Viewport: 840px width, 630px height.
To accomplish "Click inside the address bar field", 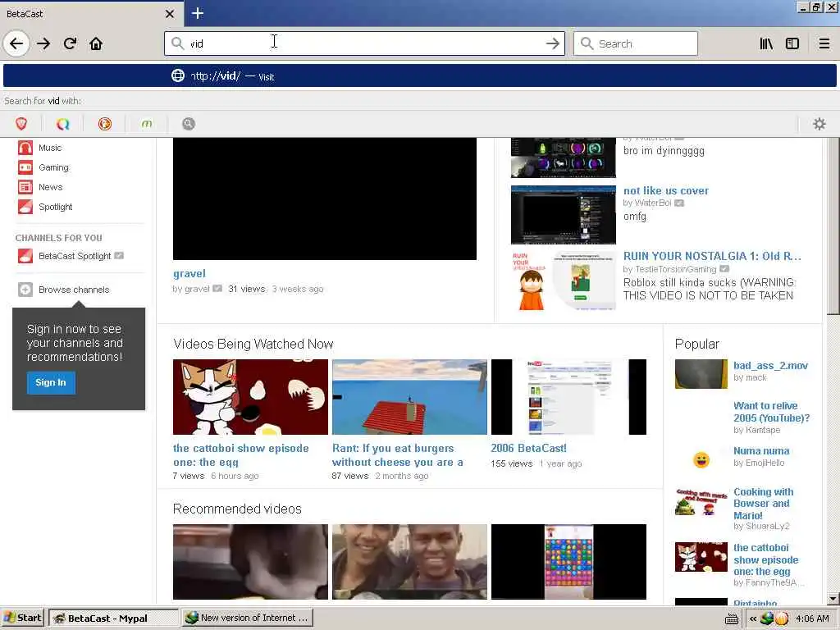I will (364, 43).
